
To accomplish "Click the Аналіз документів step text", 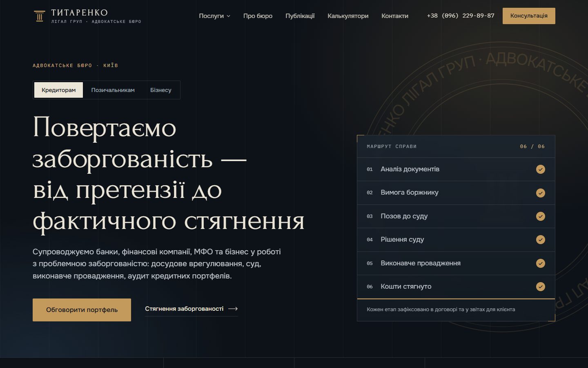I will [x=410, y=169].
